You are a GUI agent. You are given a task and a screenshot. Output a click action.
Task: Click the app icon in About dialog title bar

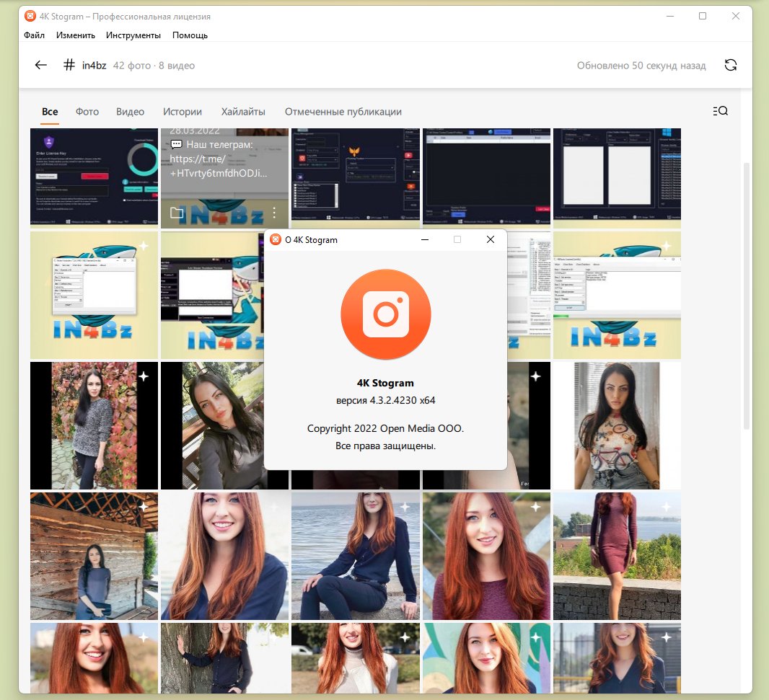[276, 240]
